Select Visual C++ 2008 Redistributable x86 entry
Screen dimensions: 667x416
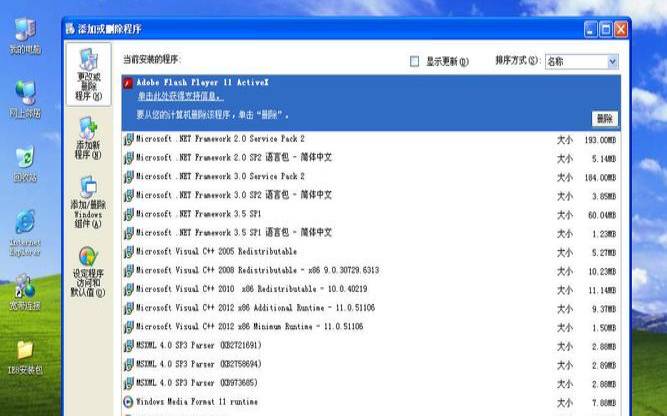point(371,271)
